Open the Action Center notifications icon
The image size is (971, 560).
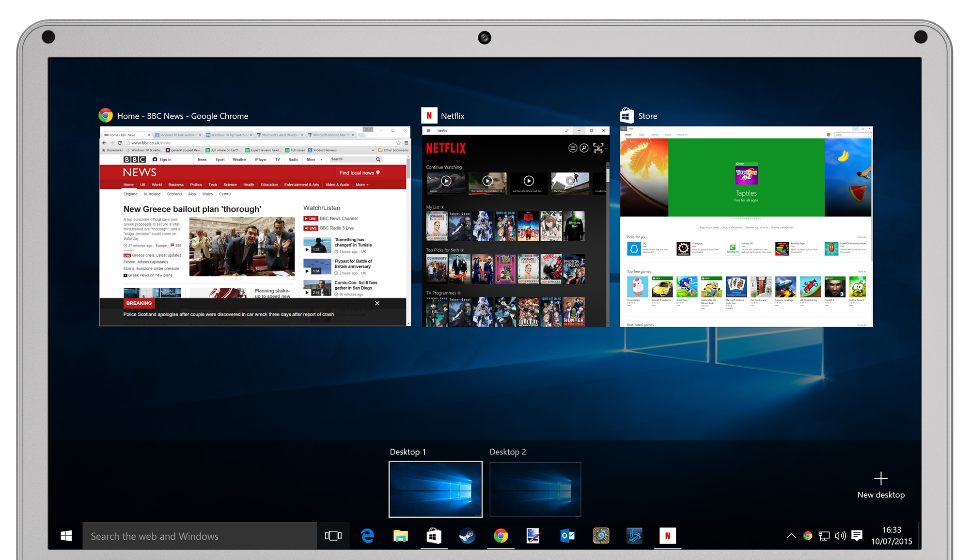pyautogui.click(x=857, y=536)
